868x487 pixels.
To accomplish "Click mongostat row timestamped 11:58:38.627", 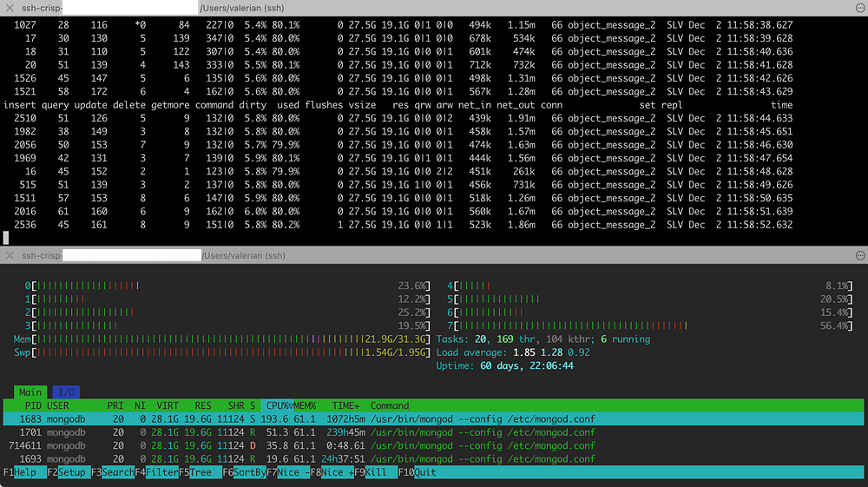I will (x=398, y=25).
